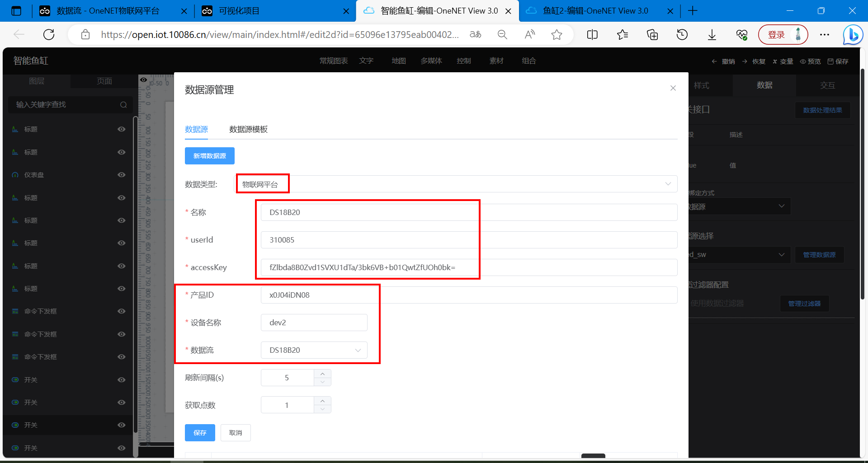Toggle visibility of first 标题 layer
Image resolution: width=868 pixels, height=463 pixels.
pyautogui.click(x=122, y=129)
